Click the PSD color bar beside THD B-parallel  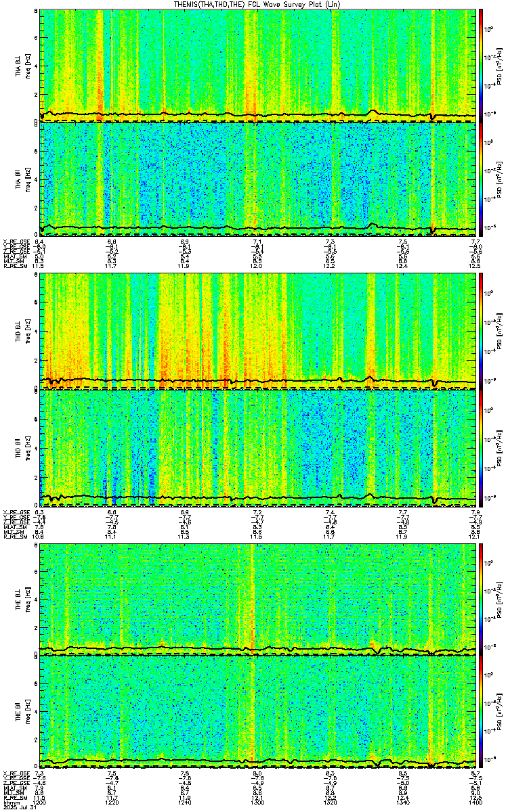(482, 446)
